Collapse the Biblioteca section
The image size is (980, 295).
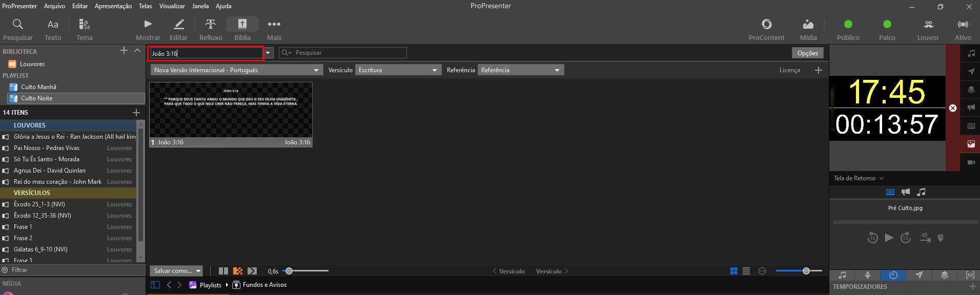137,50
